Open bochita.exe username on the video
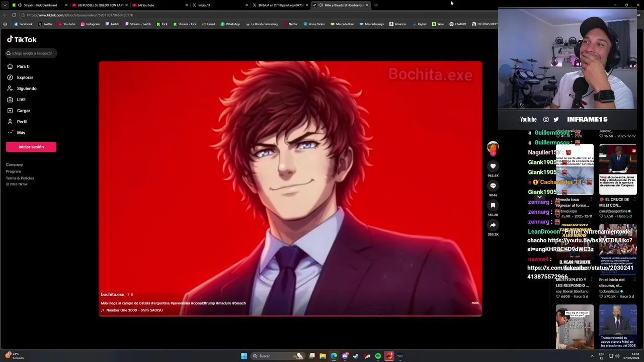Viewport: 644px width, 362px height. pos(112,294)
